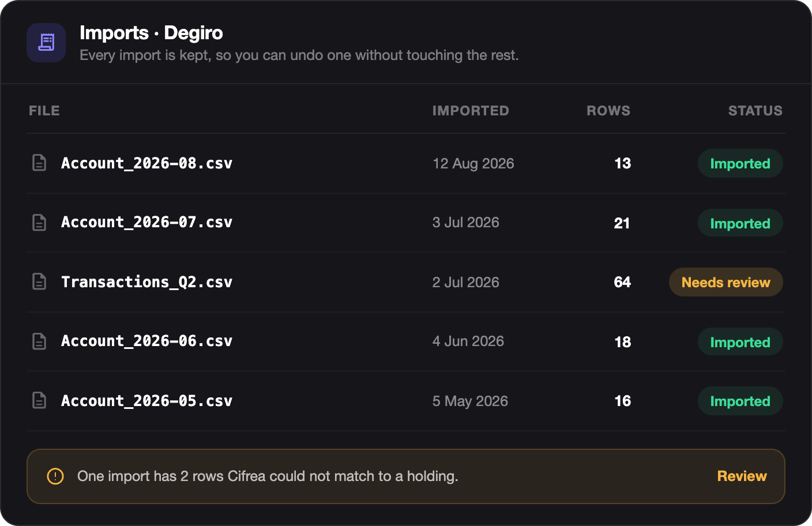Click the Imports · Degiro title

pyautogui.click(x=151, y=33)
